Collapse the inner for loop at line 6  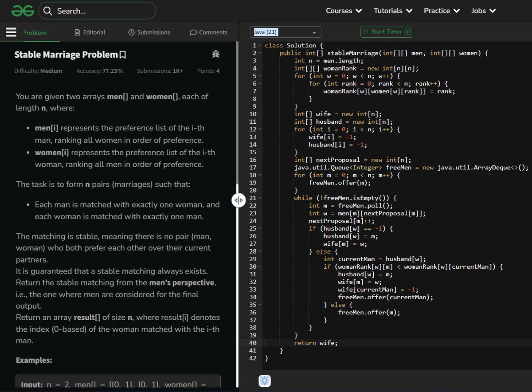tap(260, 83)
